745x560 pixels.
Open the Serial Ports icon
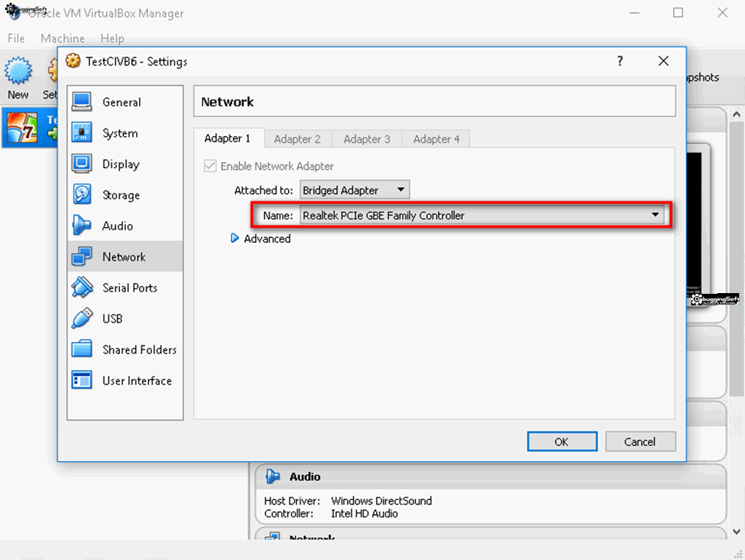(x=81, y=287)
